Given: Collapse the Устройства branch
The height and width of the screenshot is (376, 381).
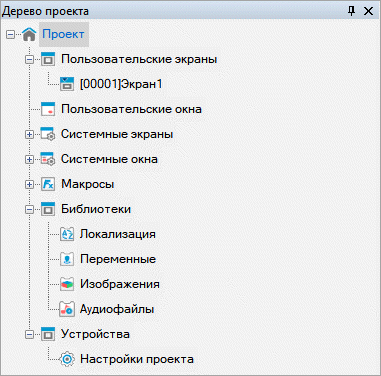Looking at the screenshot, I should pyautogui.click(x=29, y=334).
